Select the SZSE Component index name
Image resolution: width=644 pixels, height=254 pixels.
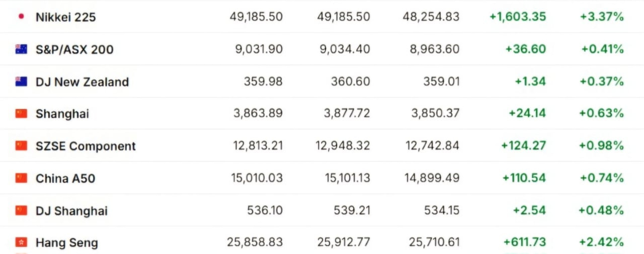pyautogui.click(x=86, y=146)
